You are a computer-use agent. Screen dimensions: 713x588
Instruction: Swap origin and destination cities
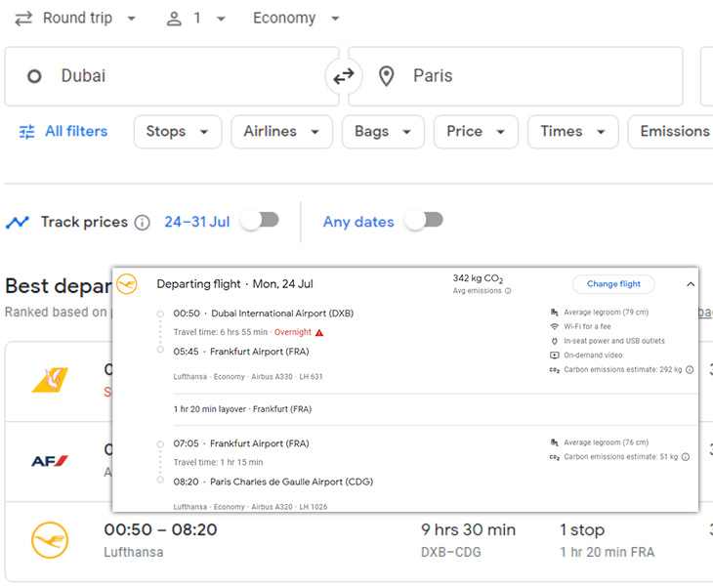click(344, 76)
